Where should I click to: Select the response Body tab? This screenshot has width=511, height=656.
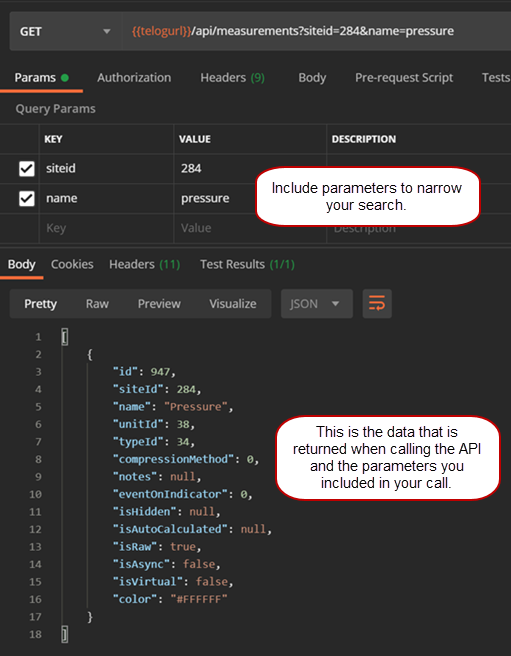point(21,264)
